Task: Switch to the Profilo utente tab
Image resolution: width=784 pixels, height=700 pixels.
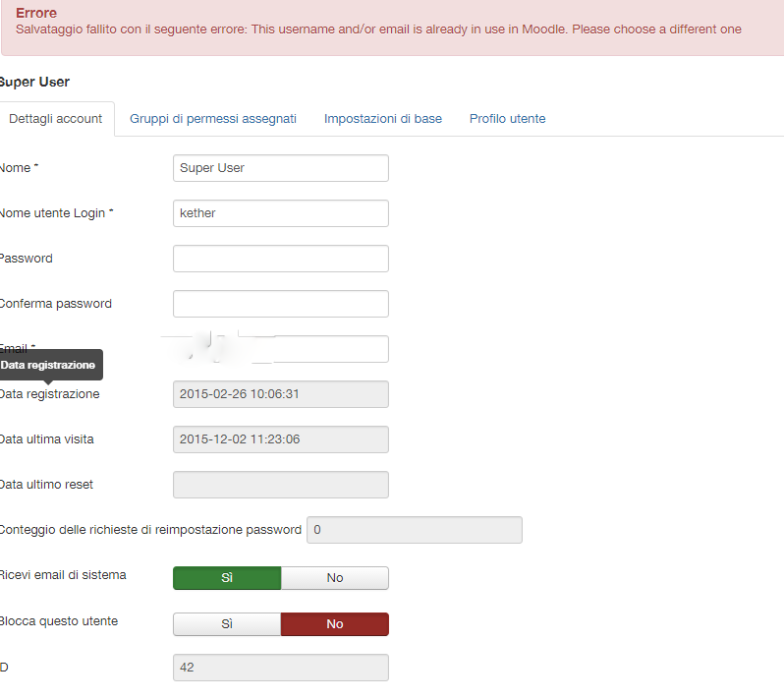Action: 507,119
